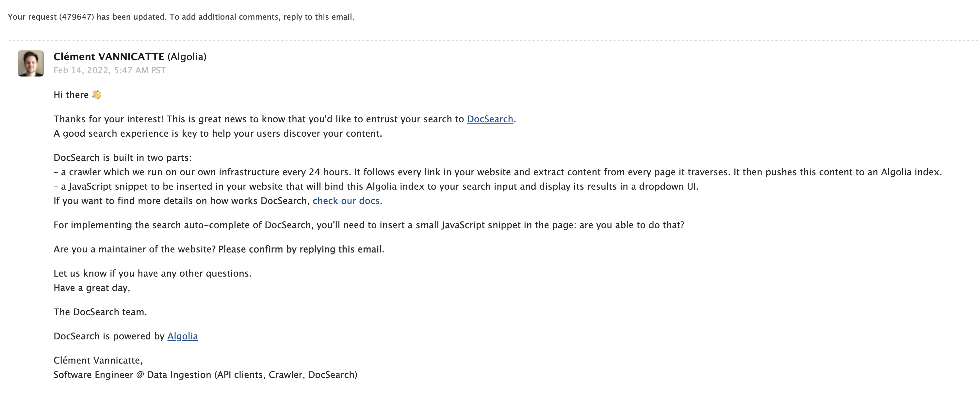Click 'Are you a maintainer of the website?' line

(219, 249)
